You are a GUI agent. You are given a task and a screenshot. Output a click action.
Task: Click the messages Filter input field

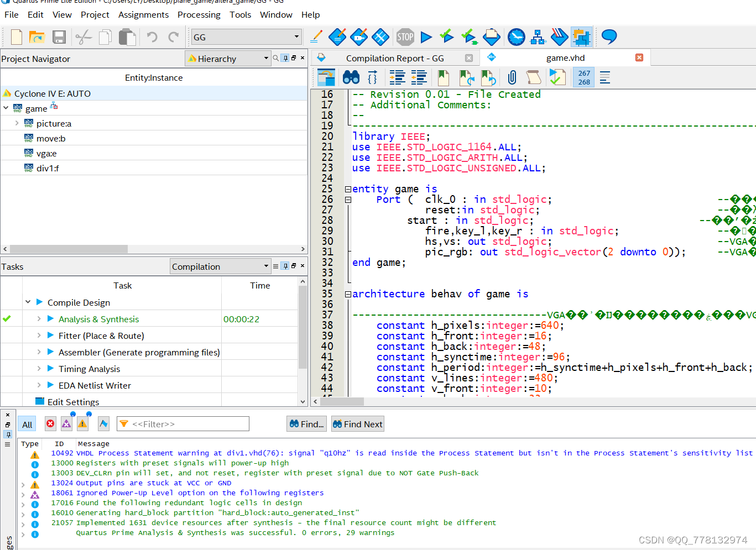pos(183,424)
